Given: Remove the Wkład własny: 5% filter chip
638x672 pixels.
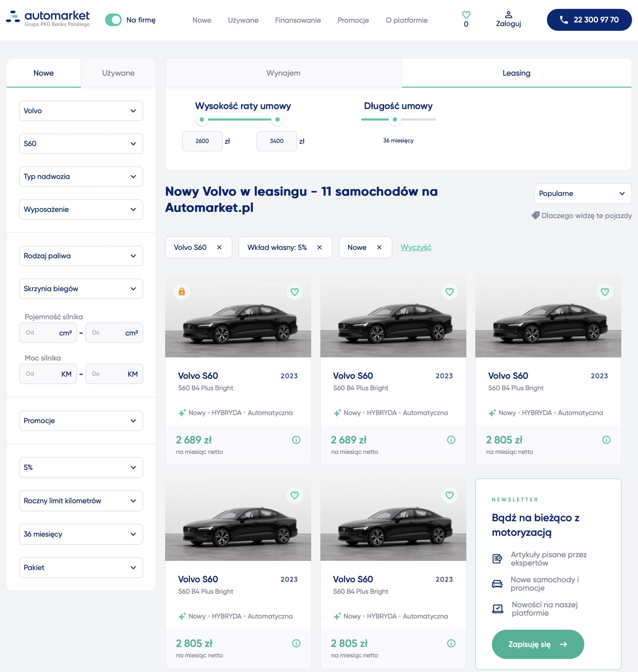Looking at the screenshot, I should pyautogui.click(x=319, y=247).
